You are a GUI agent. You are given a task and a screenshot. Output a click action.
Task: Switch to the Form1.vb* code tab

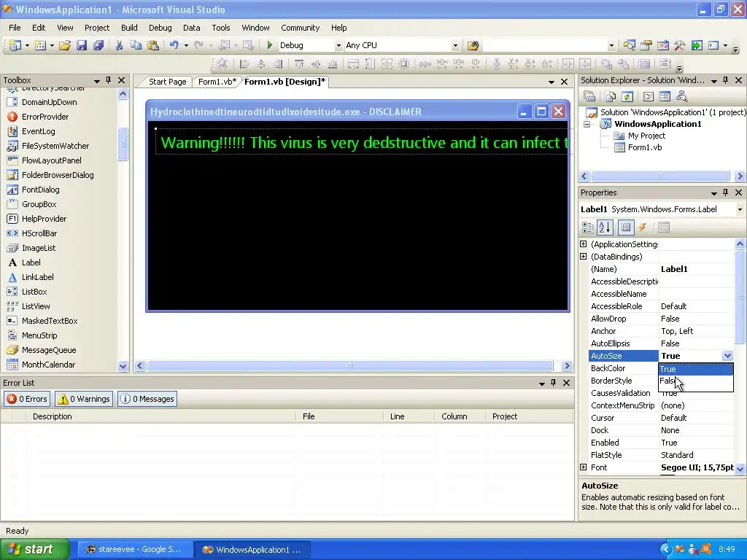[x=217, y=82]
